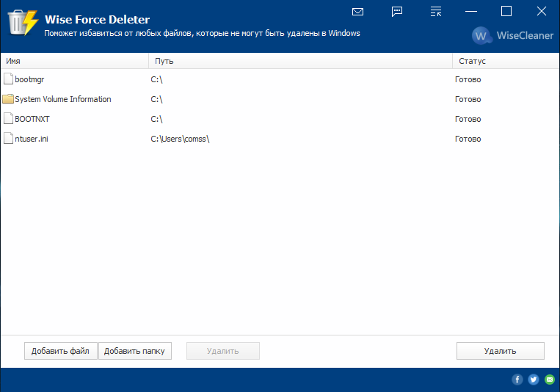This screenshot has width=560, height=392.
Task: Click the WiseCleaner logo
Action: [x=512, y=35]
